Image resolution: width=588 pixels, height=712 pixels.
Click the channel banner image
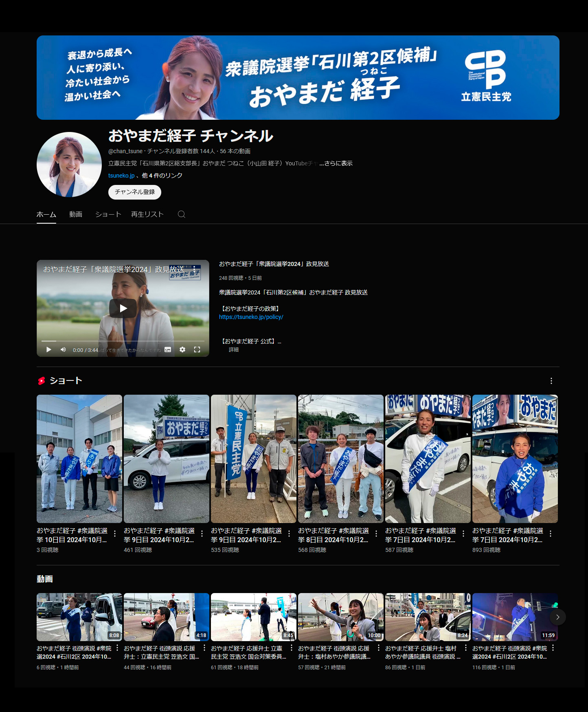coord(298,77)
